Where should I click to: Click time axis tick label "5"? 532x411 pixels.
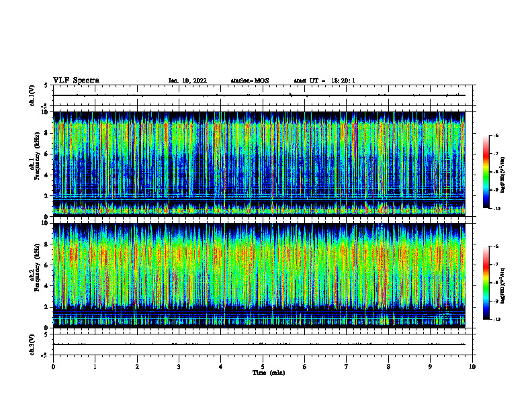click(263, 367)
